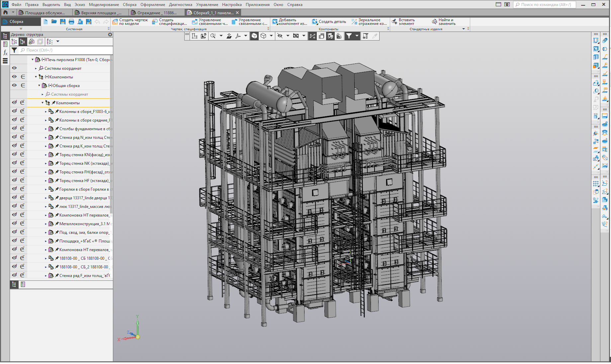
Task: Expand 'Системы координат' tree node
Action: pos(36,68)
